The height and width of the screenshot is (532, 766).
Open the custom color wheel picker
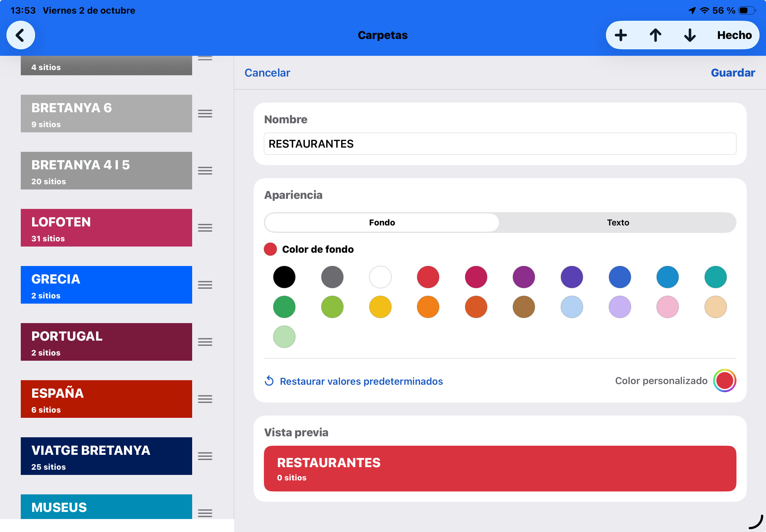[724, 380]
